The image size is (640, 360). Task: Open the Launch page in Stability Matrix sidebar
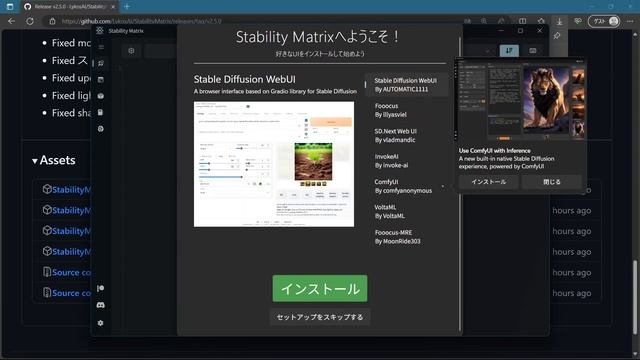101,63
